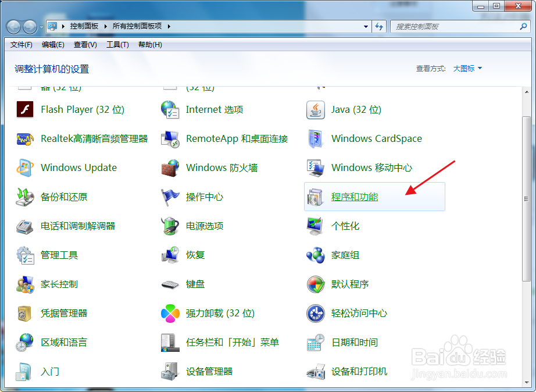This screenshot has height=392, width=536.
Task: Go forward with the Forward arrow button
Action: 30,27
